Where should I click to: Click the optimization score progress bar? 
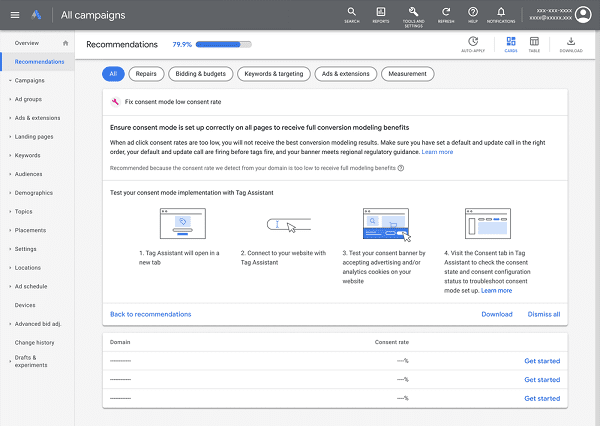226,45
